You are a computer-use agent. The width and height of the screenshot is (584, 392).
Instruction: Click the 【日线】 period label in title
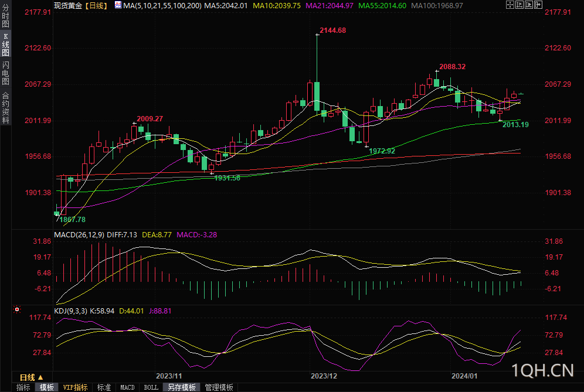pos(96,6)
